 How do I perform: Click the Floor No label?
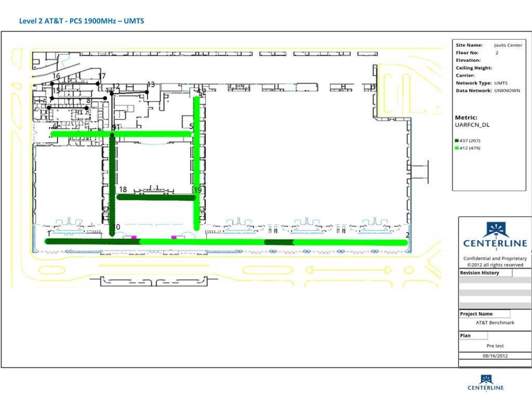pos(467,52)
